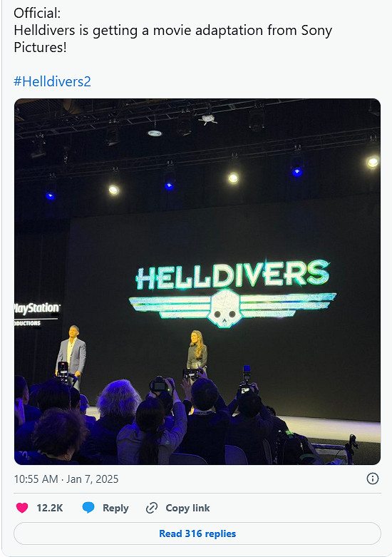Open the info circle icon beside the timestamp
This screenshot has width=392, height=557.
tap(373, 479)
